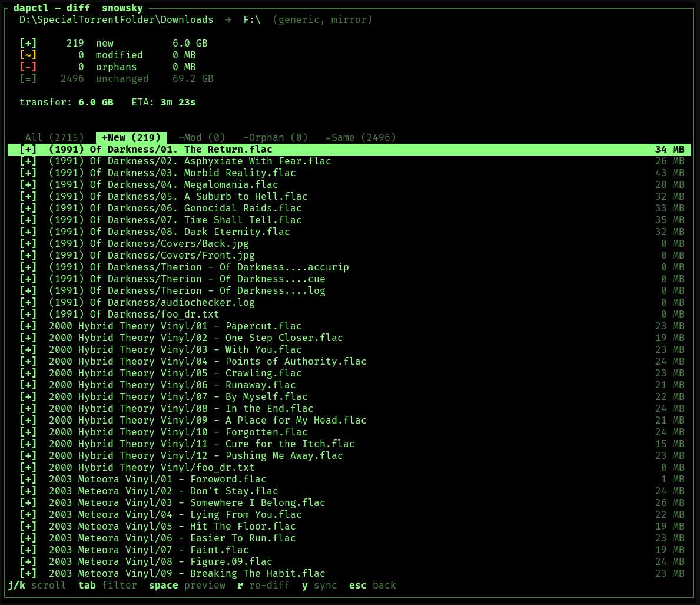Select Easier To Run.flac row
The height and width of the screenshot is (605, 700).
(x=349, y=538)
